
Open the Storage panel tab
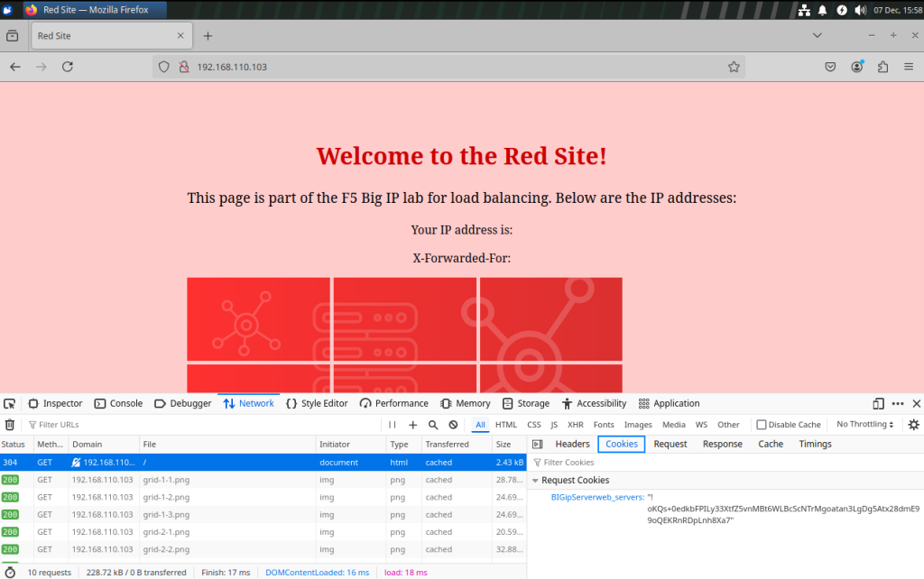point(526,403)
